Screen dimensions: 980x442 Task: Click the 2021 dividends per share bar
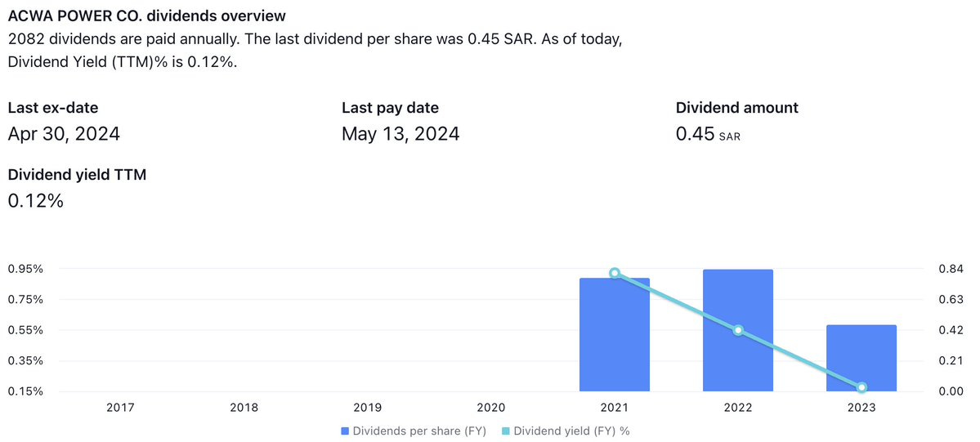click(615, 334)
